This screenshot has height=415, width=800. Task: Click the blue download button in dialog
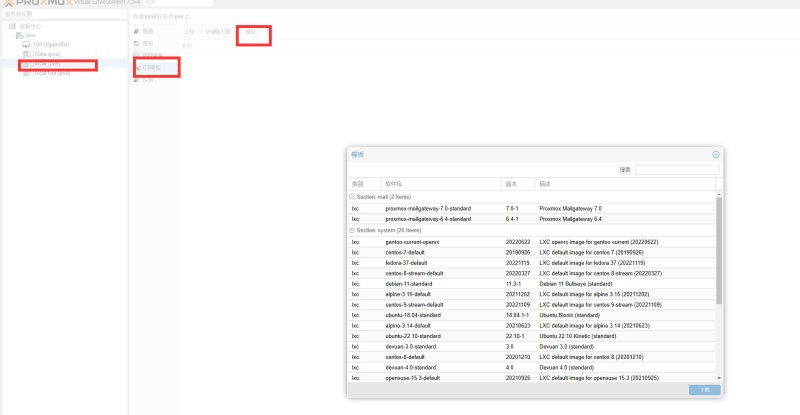coord(705,389)
